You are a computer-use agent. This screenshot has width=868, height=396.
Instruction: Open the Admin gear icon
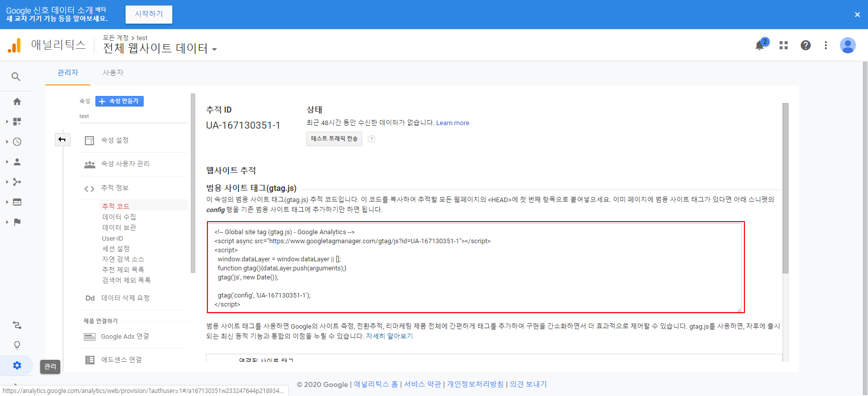17,365
